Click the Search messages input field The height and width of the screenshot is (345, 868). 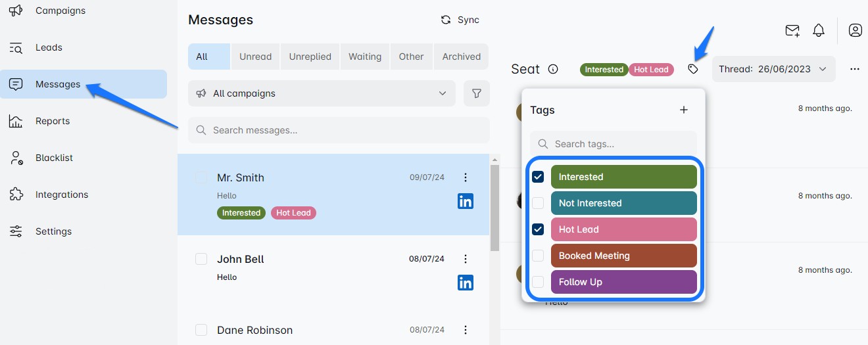click(339, 130)
